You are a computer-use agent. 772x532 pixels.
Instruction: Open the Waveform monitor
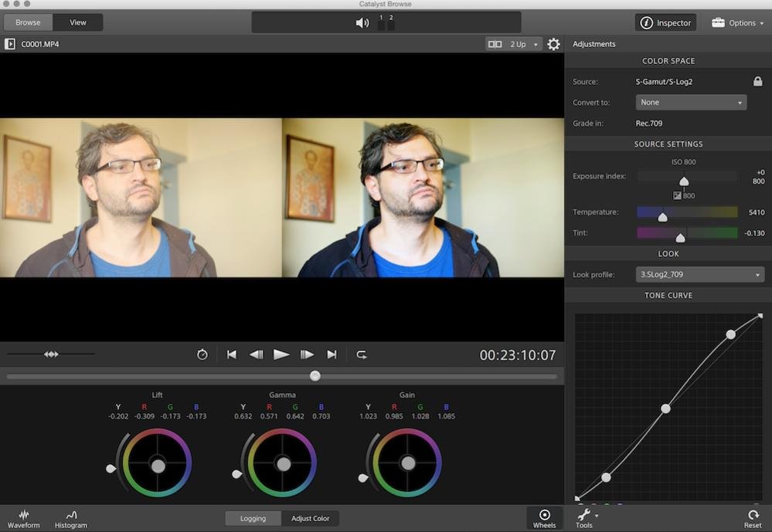tap(24, 517)
